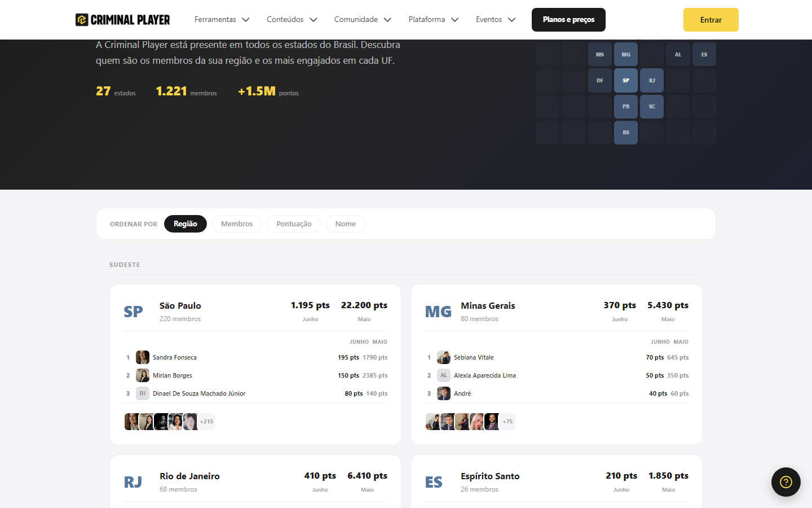This screenshot has height=508, width=812.
Task: Sort by Nome
Action: [346, 224]
